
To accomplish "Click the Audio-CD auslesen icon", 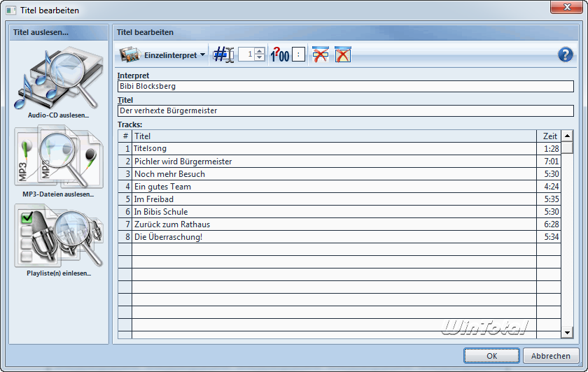I will click(x=59, y=78).
